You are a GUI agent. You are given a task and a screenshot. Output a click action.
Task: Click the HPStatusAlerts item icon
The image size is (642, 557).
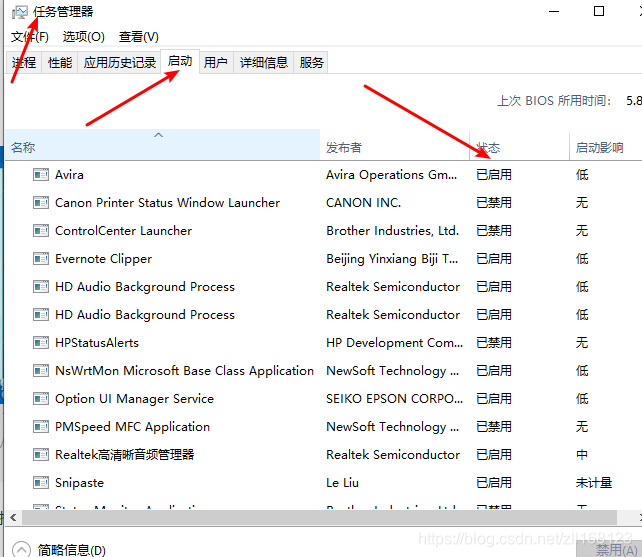[x=41, y=343]
